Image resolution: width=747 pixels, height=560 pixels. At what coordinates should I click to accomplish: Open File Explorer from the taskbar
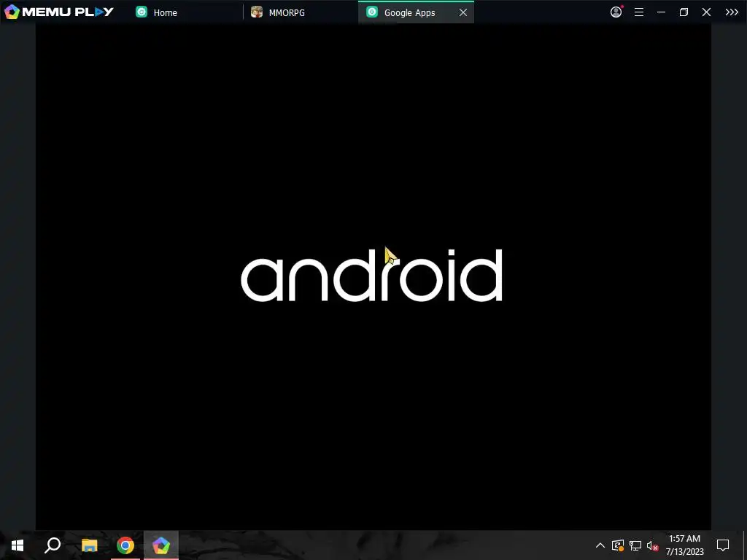click(89, 545)
